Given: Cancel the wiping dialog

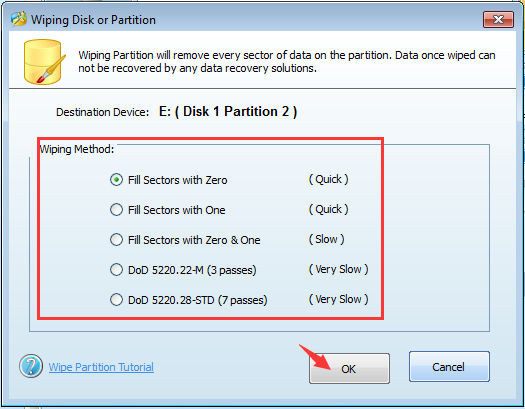Looking at the screenshot, I should [x=449, y=367].
